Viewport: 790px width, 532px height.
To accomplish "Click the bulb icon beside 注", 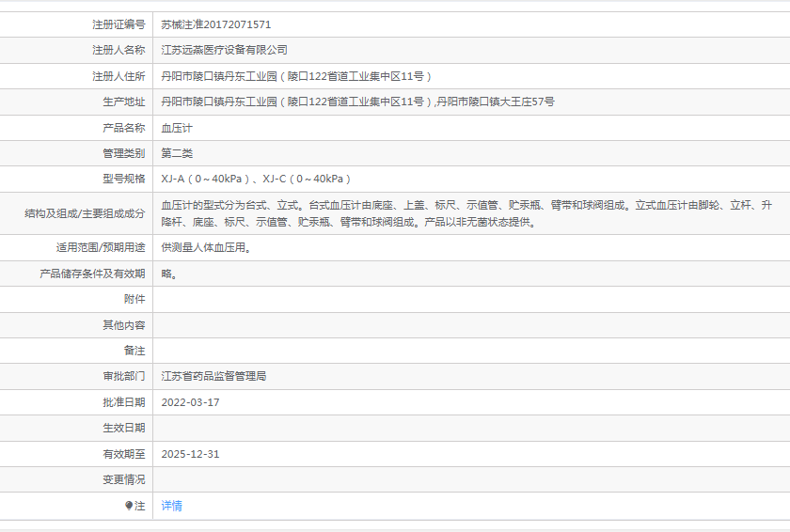I will tap(129, 506).
